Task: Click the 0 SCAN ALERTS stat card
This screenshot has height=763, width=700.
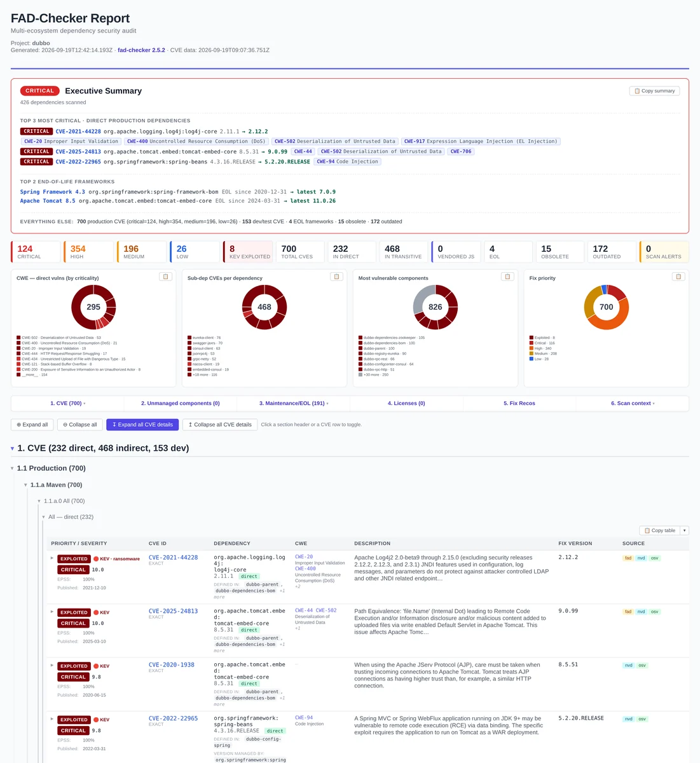Action: (664, 252)
